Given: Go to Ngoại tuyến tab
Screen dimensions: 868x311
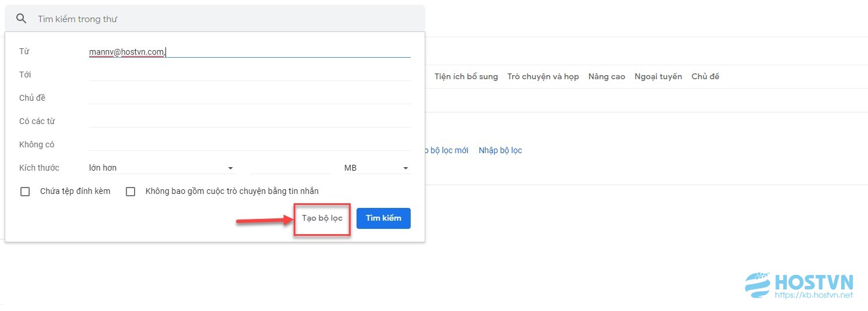Looking at the screenshot, I should pyautogui.click(x=658, y=76).
